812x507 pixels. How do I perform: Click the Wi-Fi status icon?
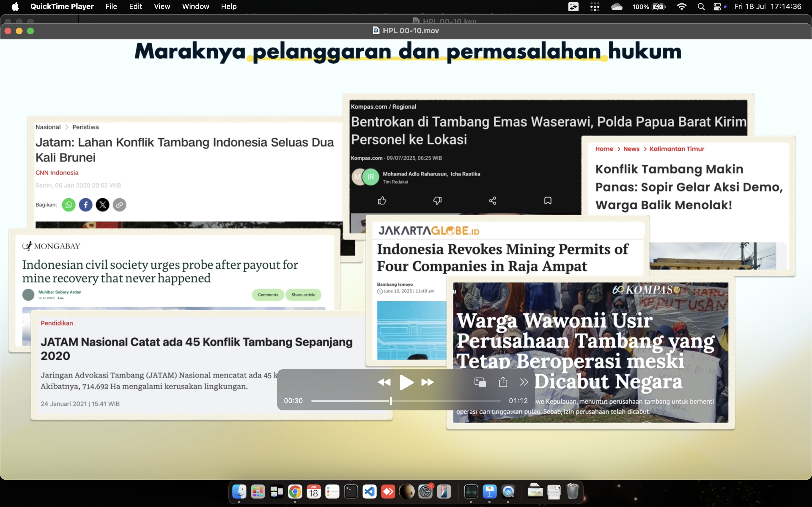click(x=681, y=6)
